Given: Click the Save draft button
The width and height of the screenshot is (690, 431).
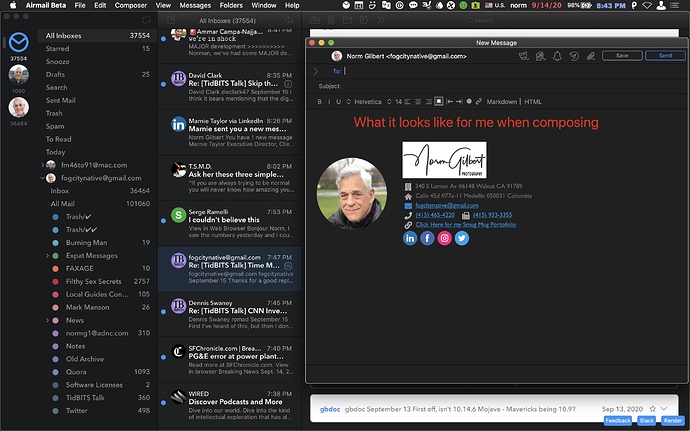Looking at the screenshot, I should tap(622, 55).
